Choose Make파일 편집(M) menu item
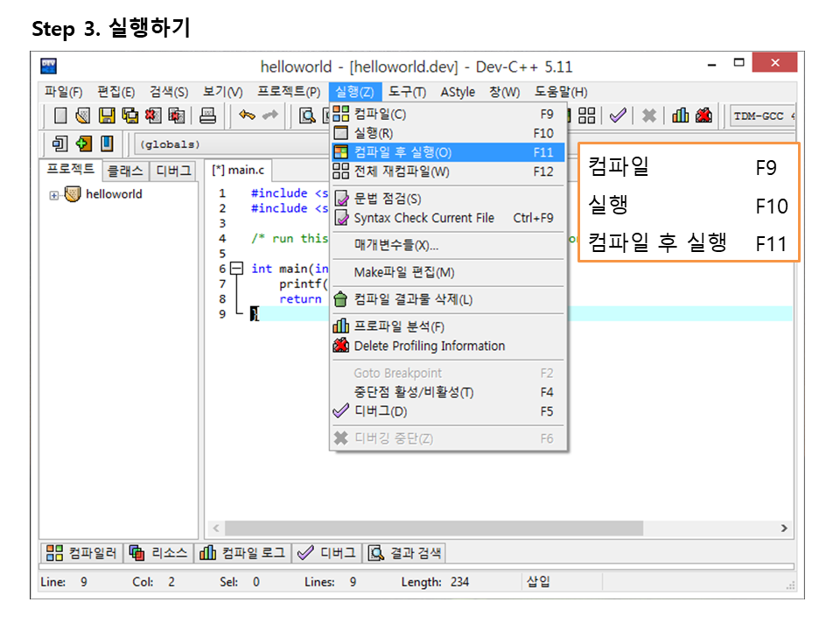The height and width of the screenshot is (630, 840). [x=448, y=273]
